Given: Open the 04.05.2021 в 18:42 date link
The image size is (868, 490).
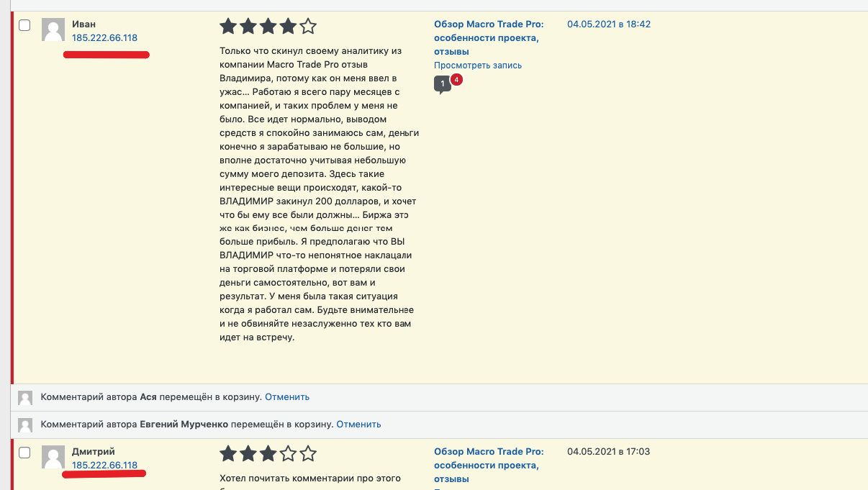Looking at the screenshot, I should (x=609, y=24).
